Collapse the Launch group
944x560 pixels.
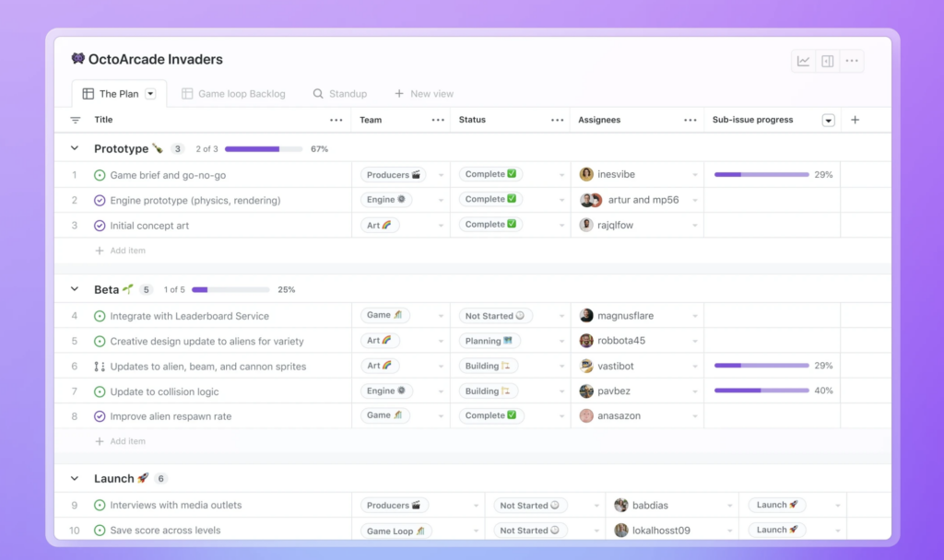point(75,478)
